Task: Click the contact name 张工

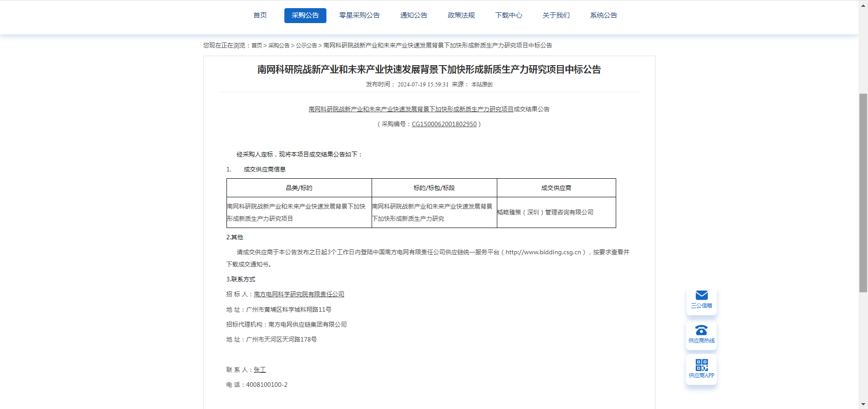Action: [x=259, y=370]
